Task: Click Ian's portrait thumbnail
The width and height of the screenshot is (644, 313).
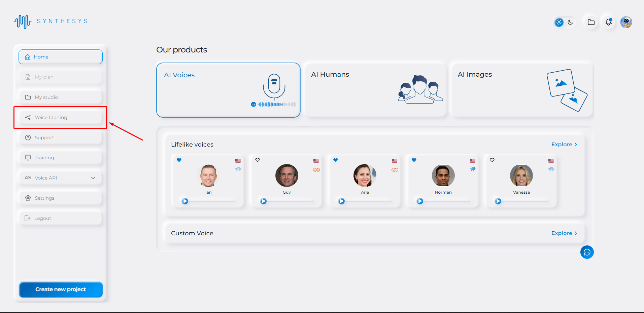Action: [x=208, y=175]
